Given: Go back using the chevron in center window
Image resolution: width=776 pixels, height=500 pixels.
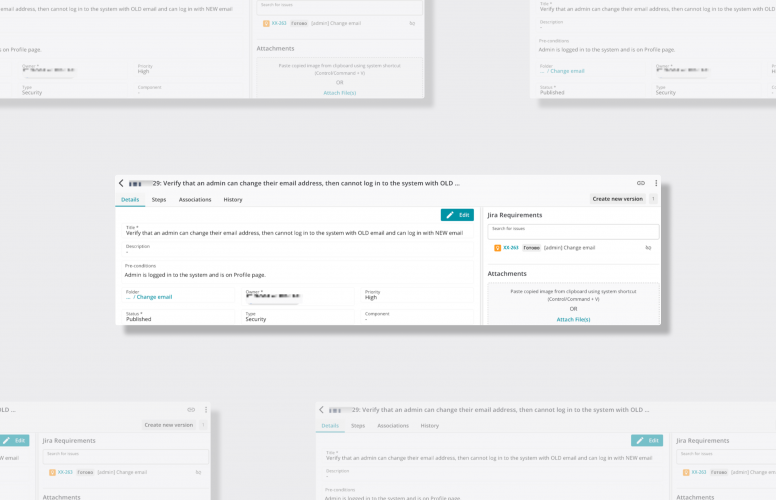Looking at the screenshot, I should 121,183.
